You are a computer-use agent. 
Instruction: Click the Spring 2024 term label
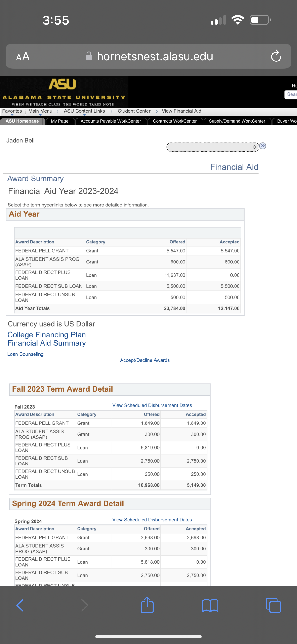coord(28,521)
